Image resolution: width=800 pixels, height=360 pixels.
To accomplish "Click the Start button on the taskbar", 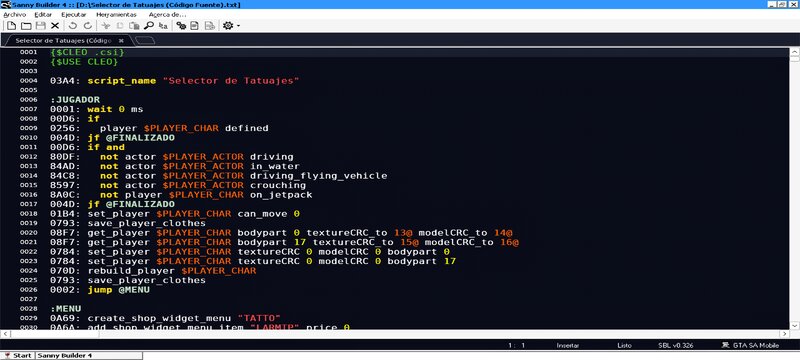I will (x=18, y=355).
